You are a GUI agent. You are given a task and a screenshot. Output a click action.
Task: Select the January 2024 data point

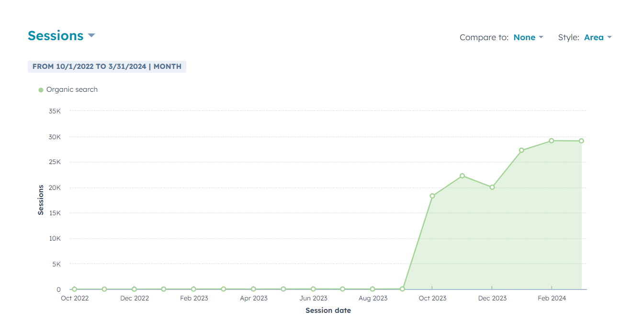pyautogui.click(x=521, y=150)
